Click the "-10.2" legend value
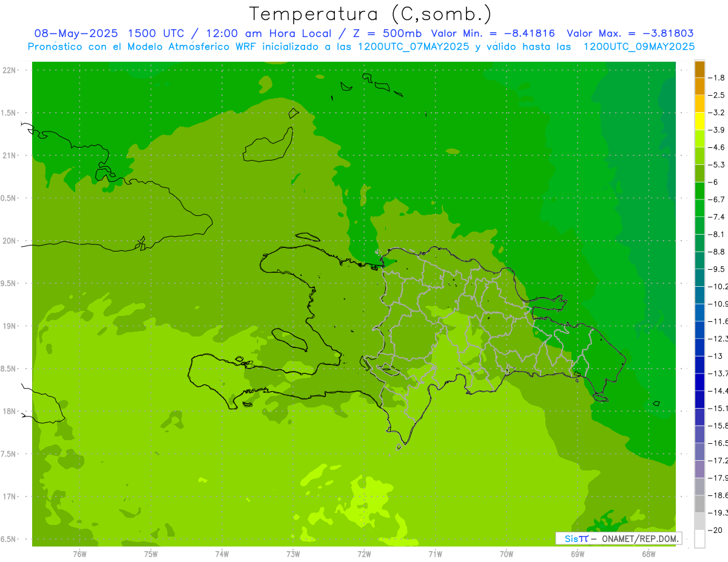This screenshot has width=728, height=562. pyautogui.click(x=719, y=286)
